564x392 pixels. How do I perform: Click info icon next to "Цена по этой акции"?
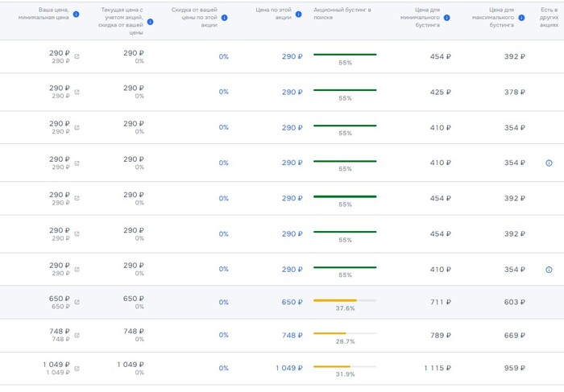[304, 14]
